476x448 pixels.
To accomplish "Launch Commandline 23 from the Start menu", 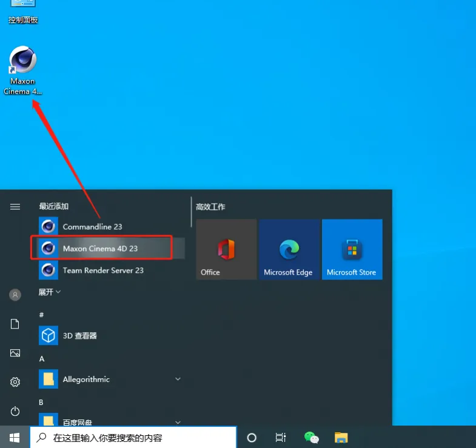I will [111, 227].
